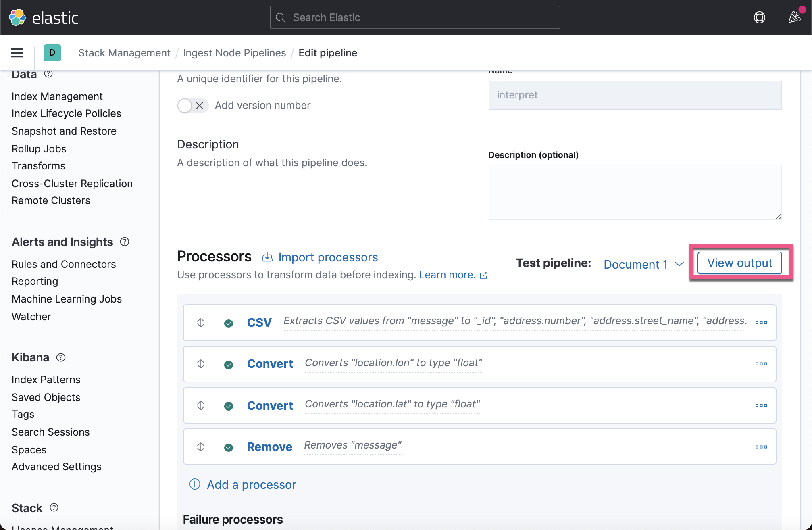Open options menu for the CSV processor
Screen dimensions: 812x530
click(761, 322)
